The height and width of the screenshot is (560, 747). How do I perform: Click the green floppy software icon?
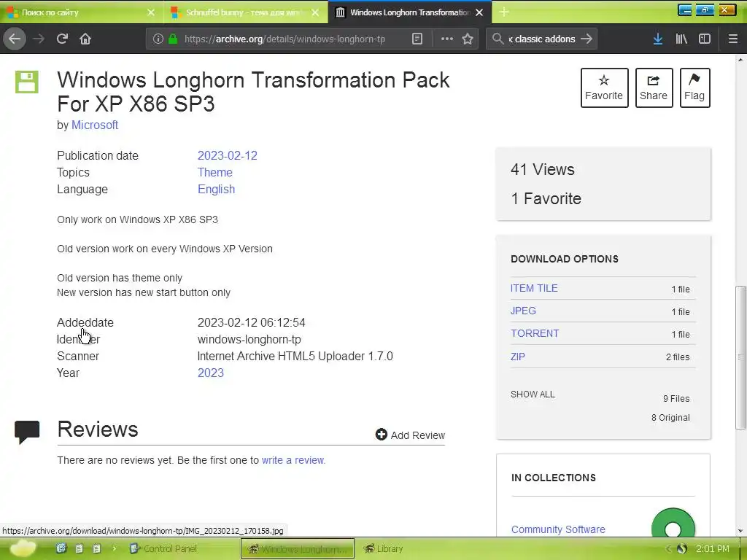coord(27,82)
